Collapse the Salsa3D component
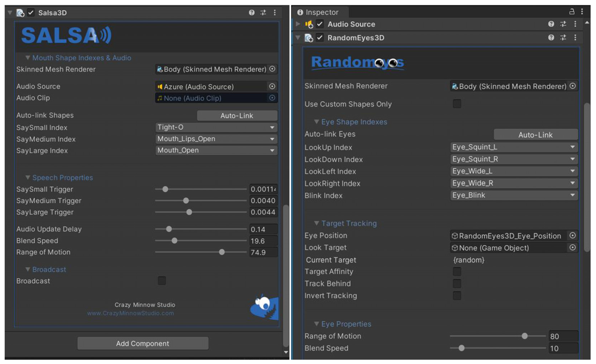 point(10,12)
